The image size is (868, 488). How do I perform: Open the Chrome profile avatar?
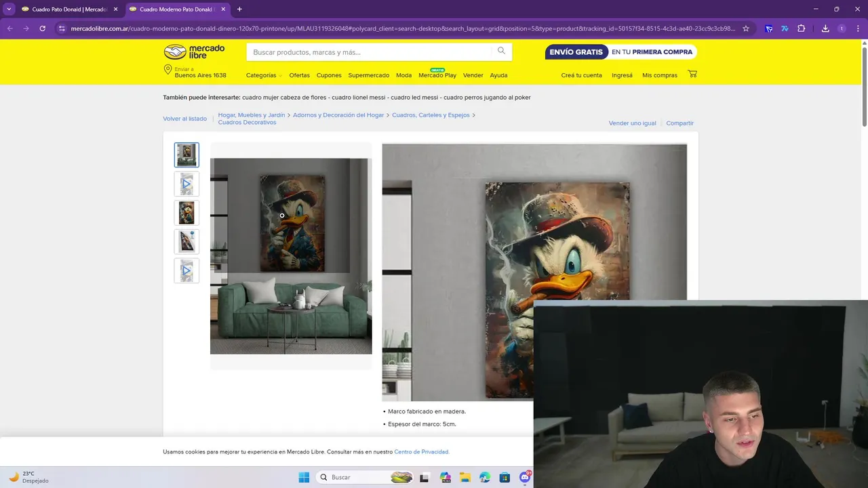click(x=842, y=28)
